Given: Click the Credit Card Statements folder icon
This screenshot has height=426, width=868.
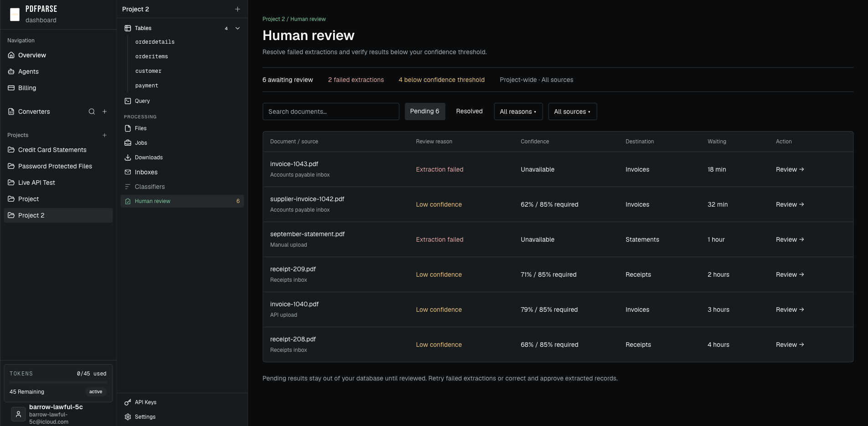Looking at the screenshot, I should click(x=11, y=150).
